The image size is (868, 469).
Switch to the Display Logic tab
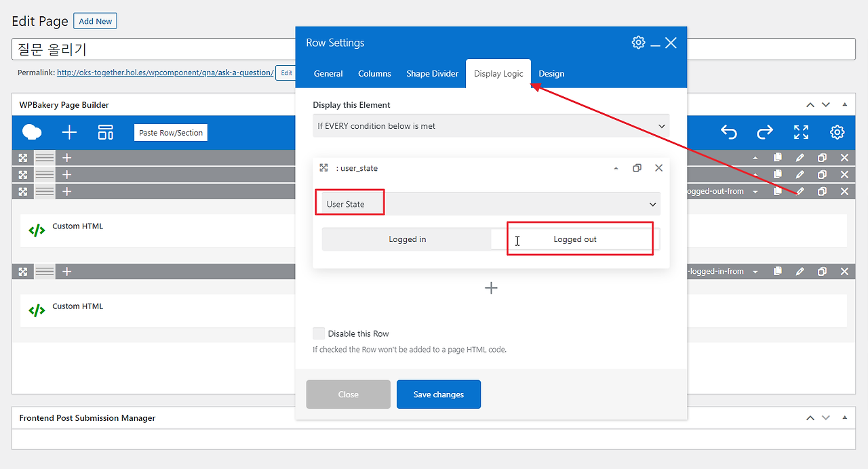pos(498,74)
